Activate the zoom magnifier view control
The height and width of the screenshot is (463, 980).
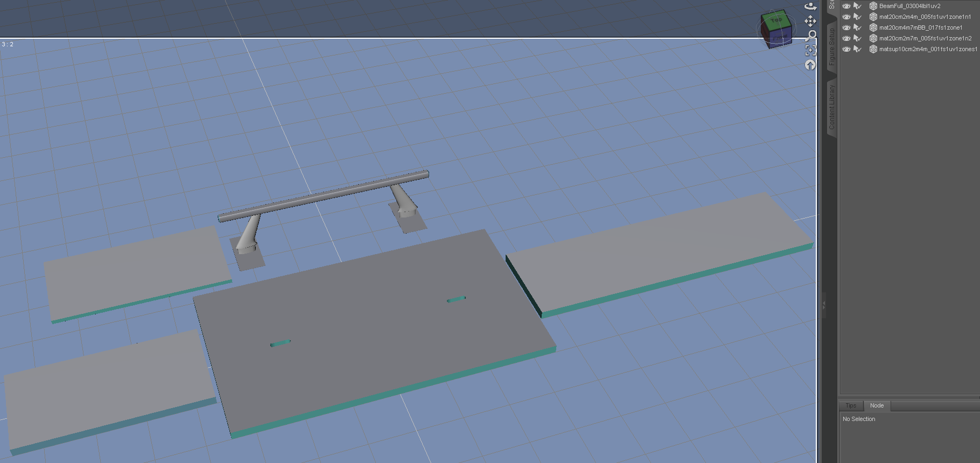810,36
